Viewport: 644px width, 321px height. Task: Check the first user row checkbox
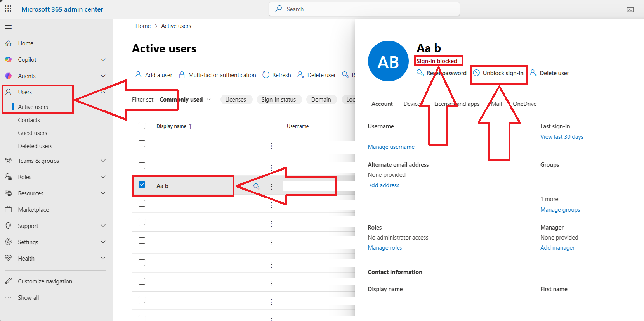pyautogui.click(x=142, y=143)
